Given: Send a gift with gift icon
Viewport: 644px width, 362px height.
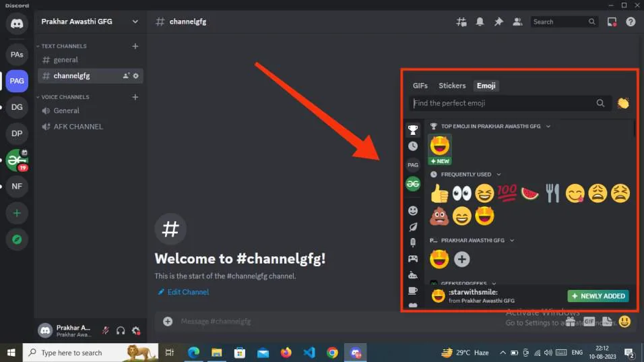Looking at the screenshot, I should 571,322.
